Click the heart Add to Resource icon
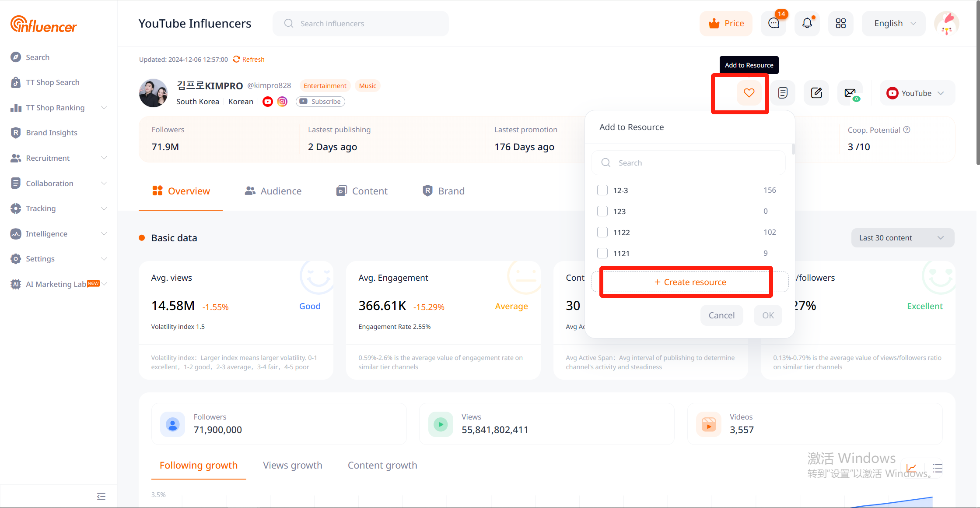The height and width of the screenshot is (508, 980). coord(749,93)
